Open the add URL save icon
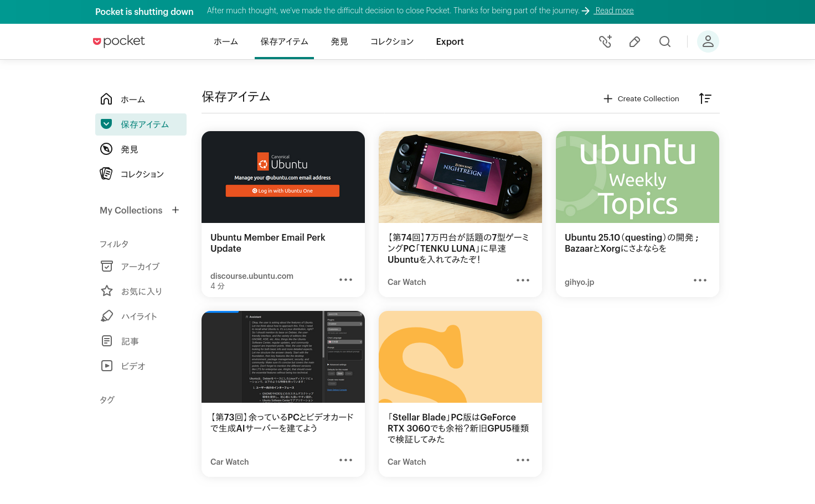 605,41
